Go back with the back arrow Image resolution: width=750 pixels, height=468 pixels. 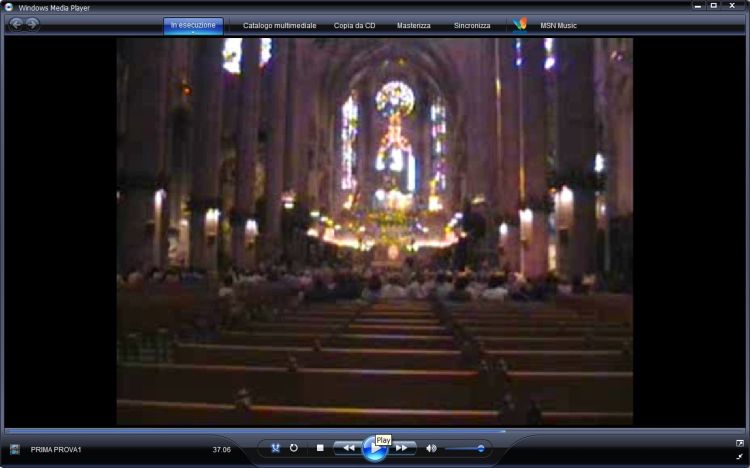point(16,23)
